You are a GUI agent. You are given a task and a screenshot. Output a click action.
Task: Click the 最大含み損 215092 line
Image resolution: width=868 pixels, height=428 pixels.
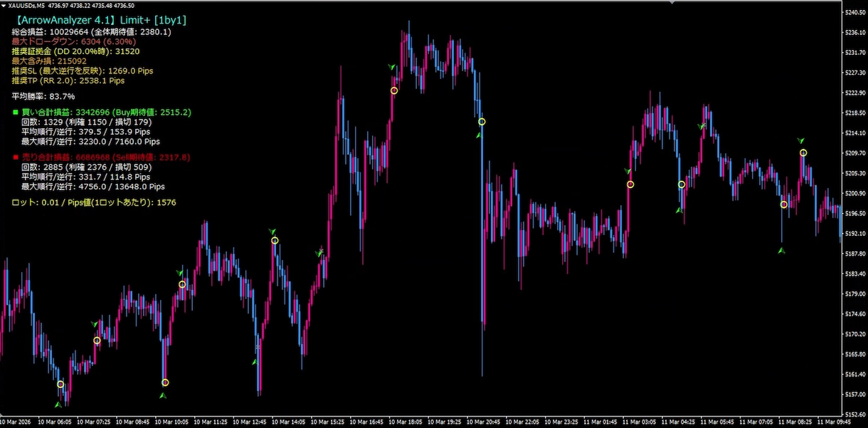(x=49, y=61)
